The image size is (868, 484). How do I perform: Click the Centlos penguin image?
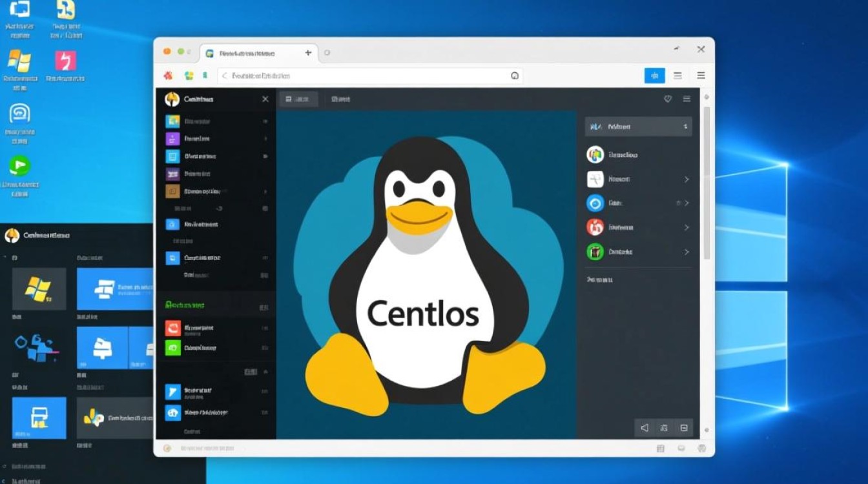click(x=426, y=276)
